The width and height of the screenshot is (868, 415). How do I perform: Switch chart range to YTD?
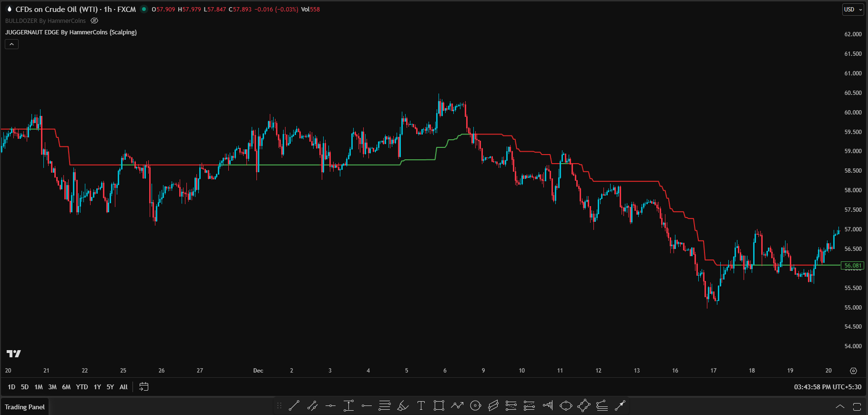click(82, 387)
